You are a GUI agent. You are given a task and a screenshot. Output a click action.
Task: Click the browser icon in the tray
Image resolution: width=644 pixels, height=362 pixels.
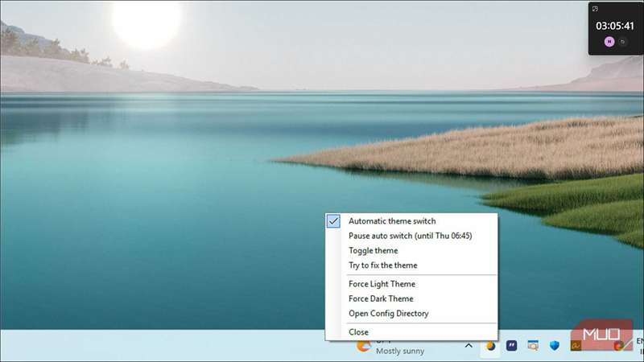pyautogui.click(x=618, y=346)
